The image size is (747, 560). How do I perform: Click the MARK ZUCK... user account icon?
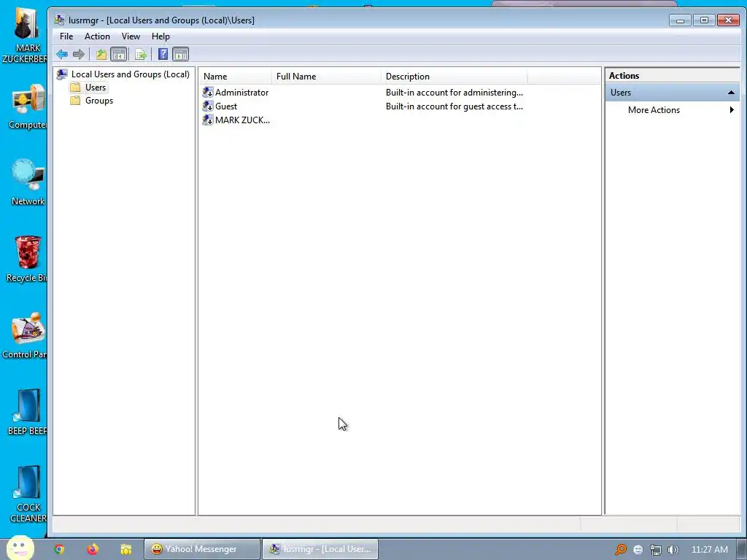pyautogui.click(x=208, y=120)
